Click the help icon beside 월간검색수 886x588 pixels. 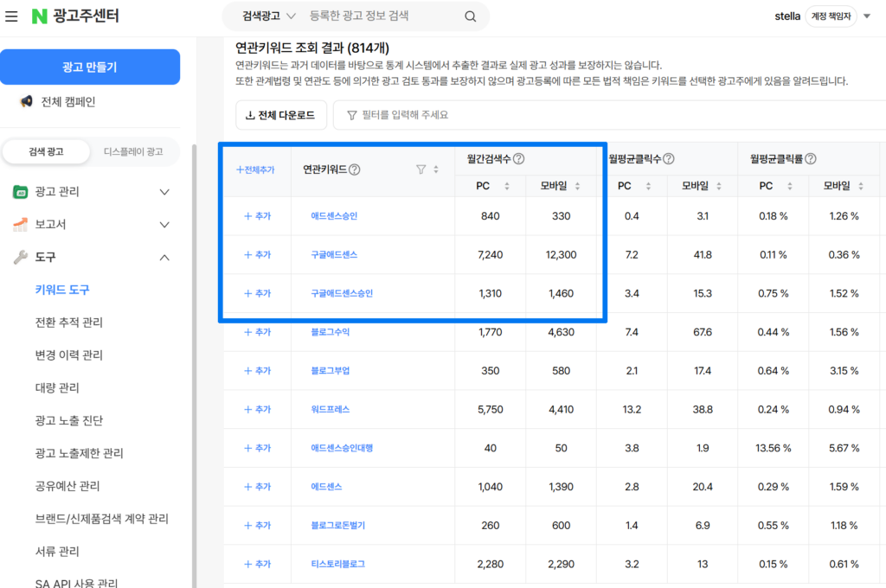click(519, 159)
